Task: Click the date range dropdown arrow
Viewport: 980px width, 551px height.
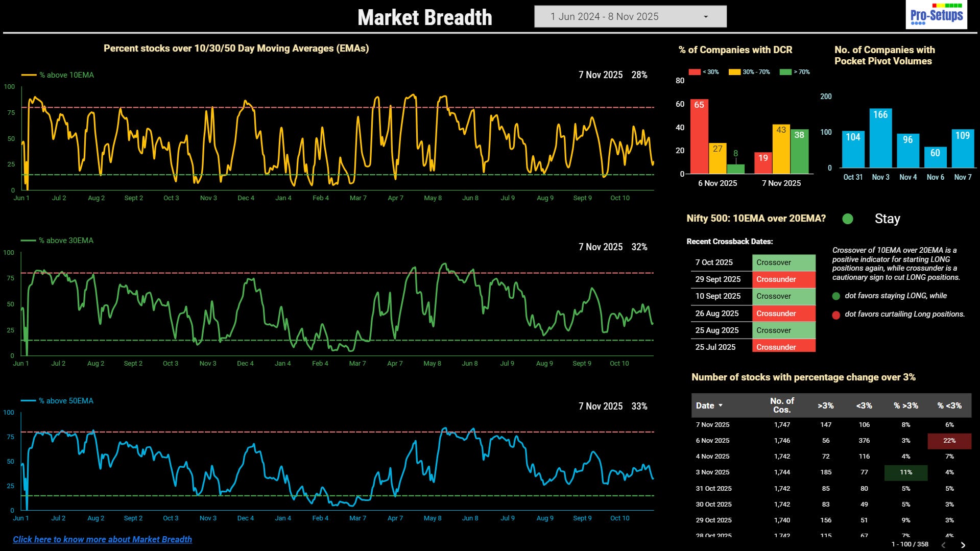Action: click(706, 17)
